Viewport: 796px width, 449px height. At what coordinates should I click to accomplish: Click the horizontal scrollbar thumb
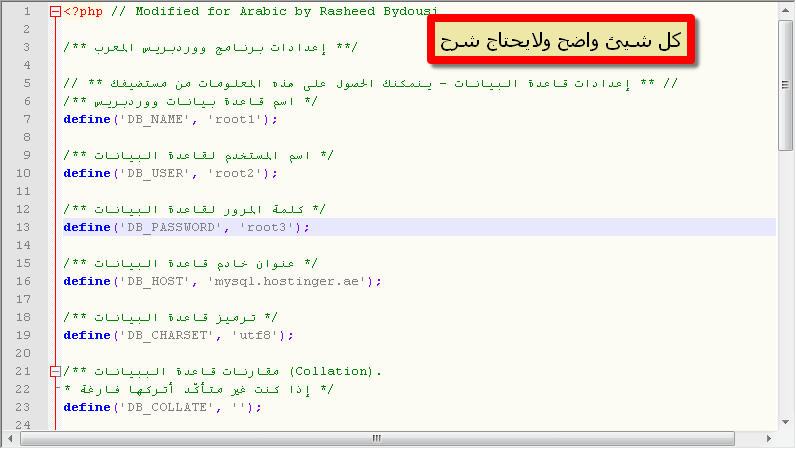(378, 438)
